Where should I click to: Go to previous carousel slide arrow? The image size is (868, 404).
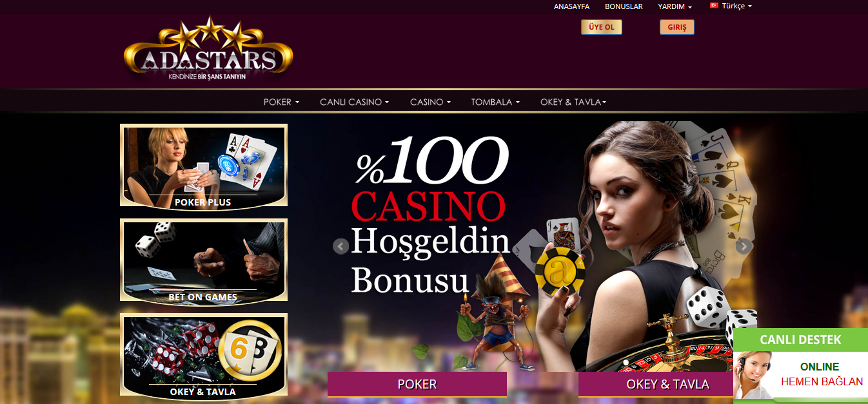coord(340,246)
